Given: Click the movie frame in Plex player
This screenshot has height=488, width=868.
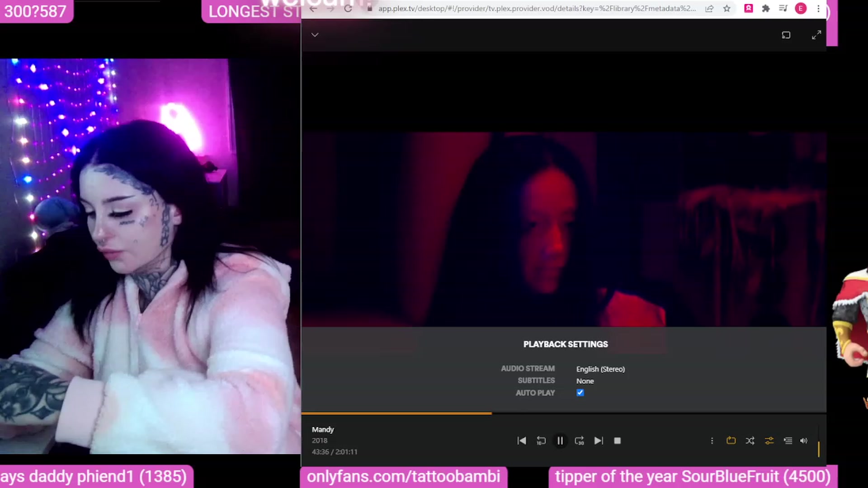Looking at the screenshot, I should click(x=564, y=229).
